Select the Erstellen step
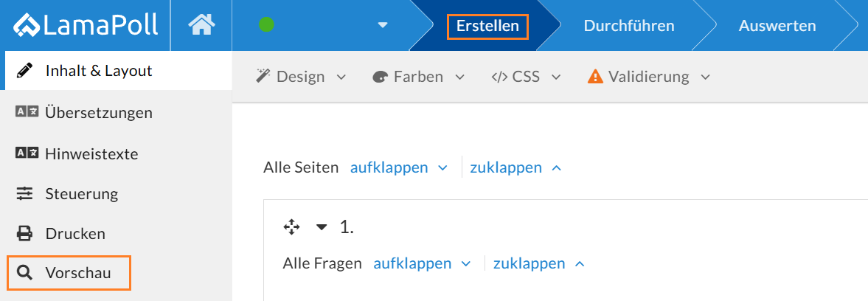The height and width of the screenshot is (301, 868). click(x=487, y=27)
